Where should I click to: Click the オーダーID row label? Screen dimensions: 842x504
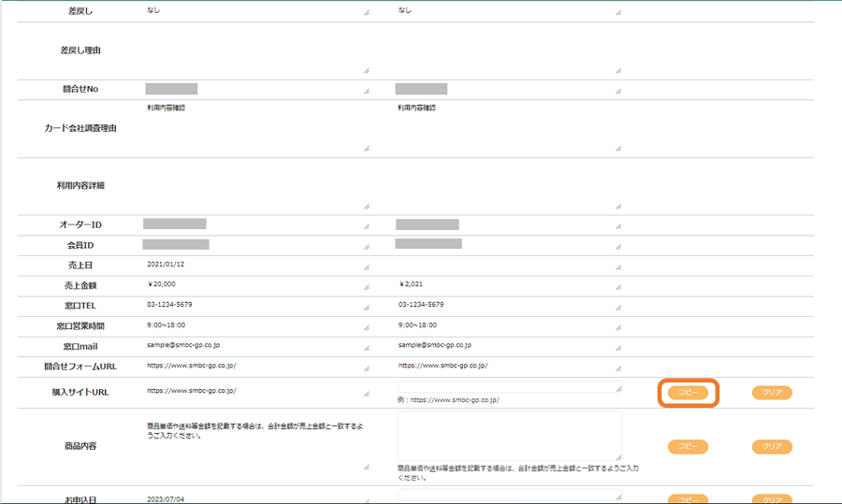click(x=80, y=225)
